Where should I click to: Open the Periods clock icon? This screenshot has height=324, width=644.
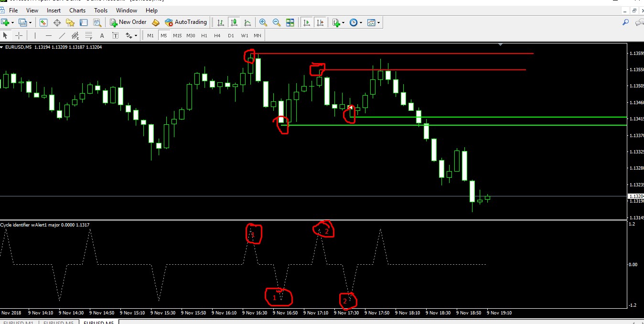[x=353, y=22]
